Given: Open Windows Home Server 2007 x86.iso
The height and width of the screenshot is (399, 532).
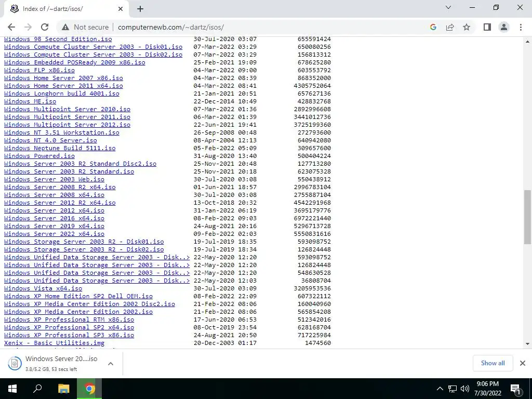Looking at the screenshot, I should (x=63, y=78).
